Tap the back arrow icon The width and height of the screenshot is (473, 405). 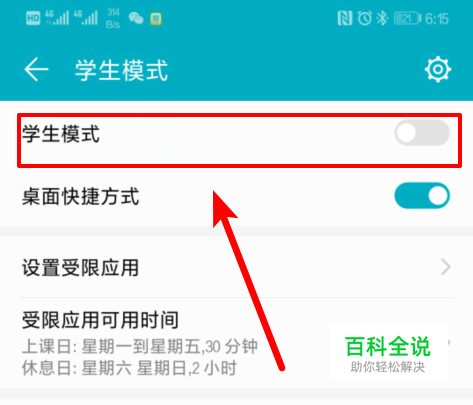point(36,69)
